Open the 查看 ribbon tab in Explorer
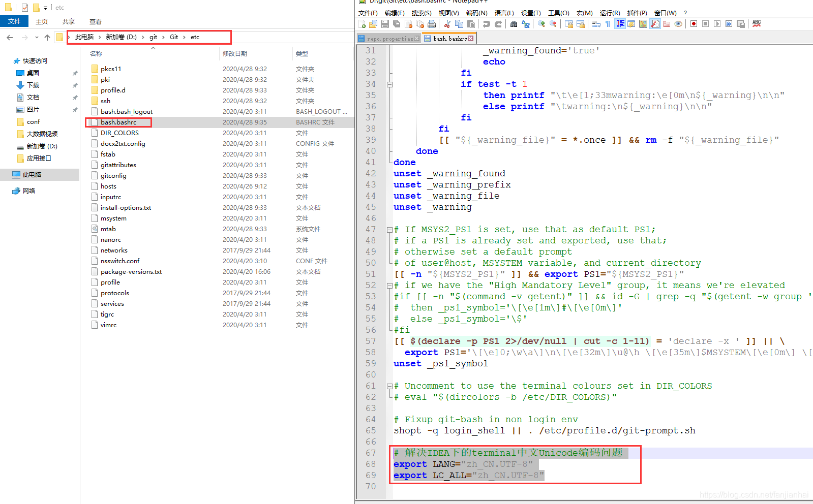Screen dimensions: 813x504 click(x=96, y=21)
